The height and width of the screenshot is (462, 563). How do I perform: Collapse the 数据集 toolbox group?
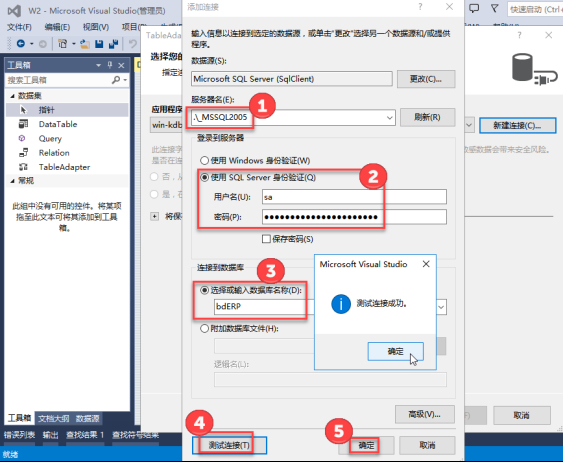pyautogui.click(x=13, y=96)
